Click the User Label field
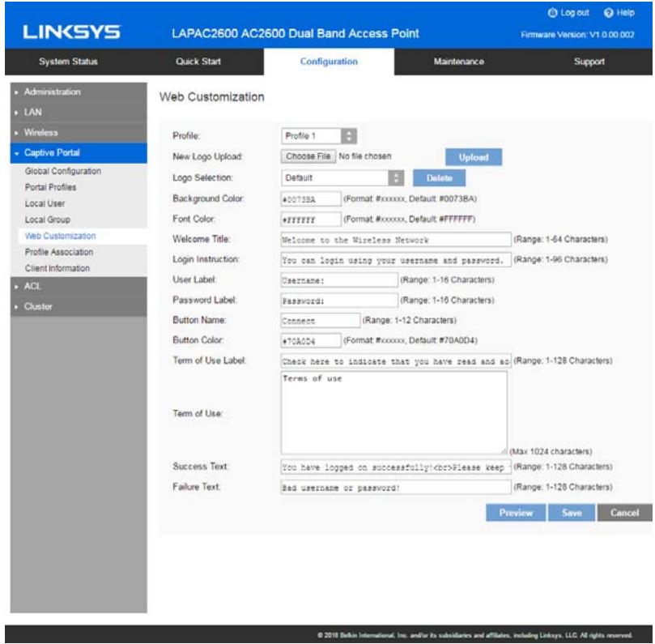Image resolution: width=655 pixels, height=644 pixels. tap(339, 280)
